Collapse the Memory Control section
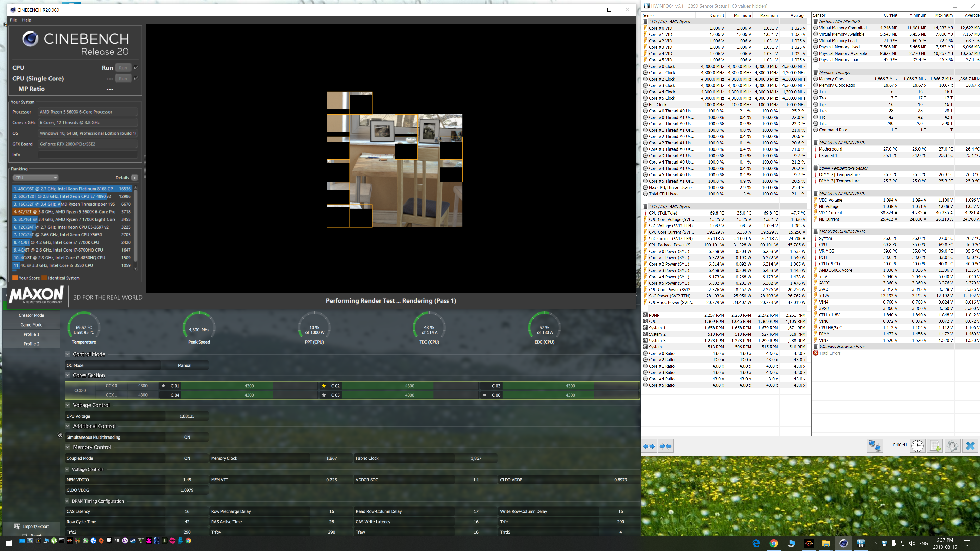The width and height of the screenshot is (980, 551). pos(68,447)
